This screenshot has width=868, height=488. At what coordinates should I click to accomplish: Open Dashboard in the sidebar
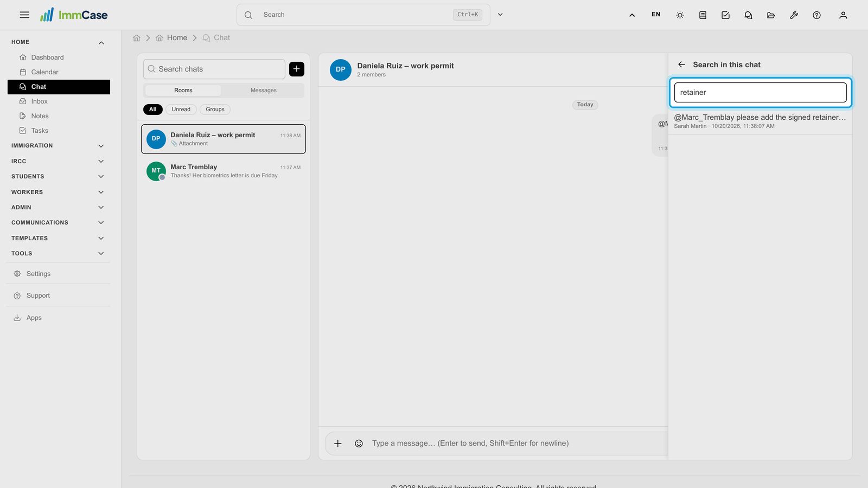pos(59,57)
